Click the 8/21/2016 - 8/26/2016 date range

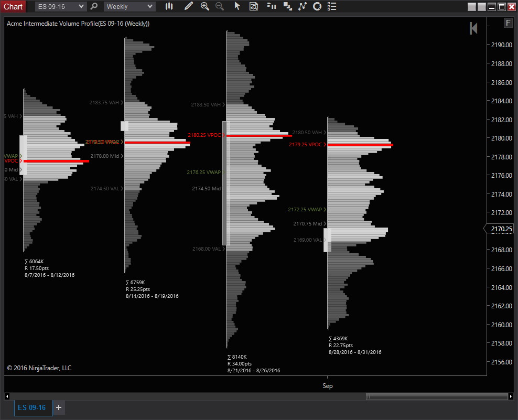pyautogui.click(x=254, y=370)
